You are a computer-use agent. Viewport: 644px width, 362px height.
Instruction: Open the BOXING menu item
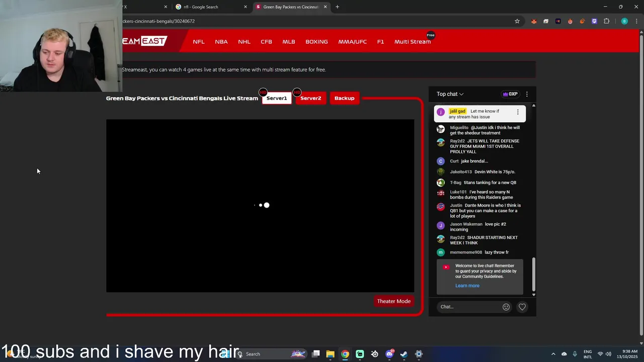316,42
